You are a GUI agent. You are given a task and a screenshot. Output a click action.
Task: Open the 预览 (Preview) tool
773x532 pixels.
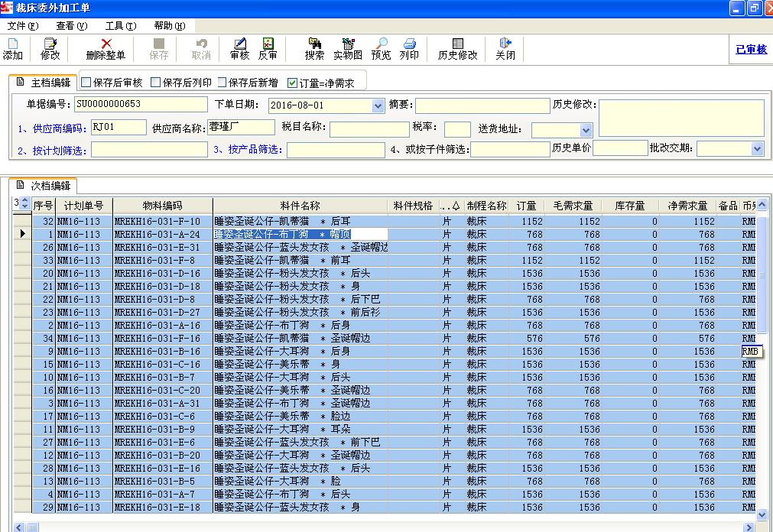381,49
